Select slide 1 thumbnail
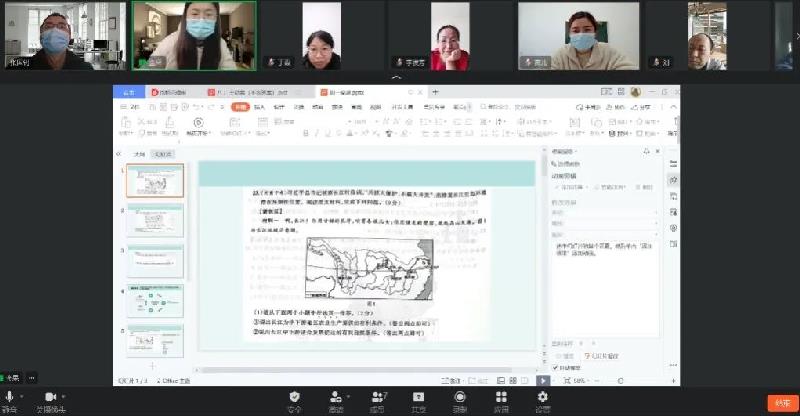Image resolution: width=800 pixels, height=416 pixels. (155, 181)
